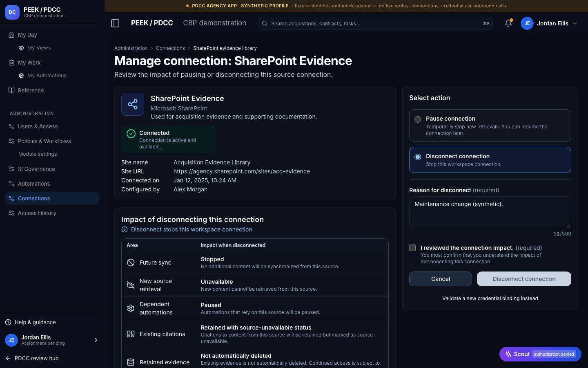Click the search acquisitions input field

pyautogui.click(x=375, y=23)
